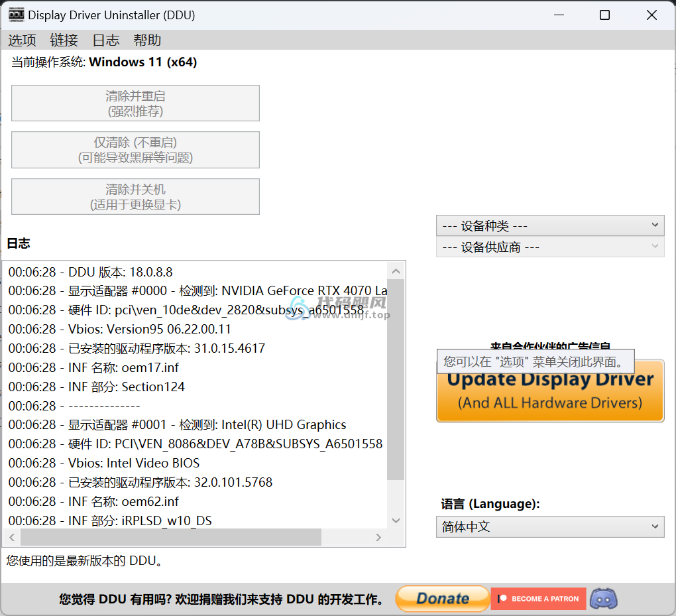Image resolution: width=676 pixels, height=616 pixels.
Task: Click horizontal scrollbar right arrow in log
Action: pyautogui.click(x=378, y=538)
